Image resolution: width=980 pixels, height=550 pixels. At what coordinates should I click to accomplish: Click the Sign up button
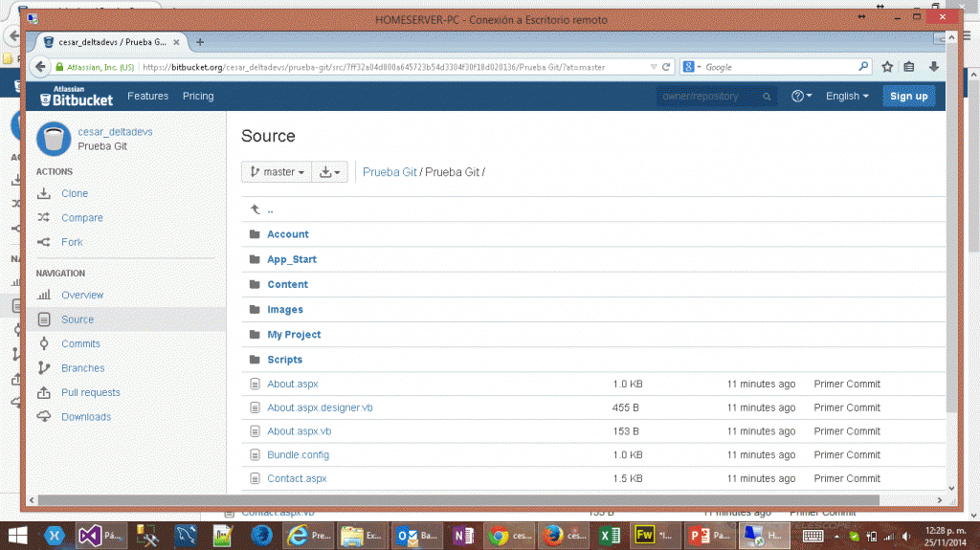(909, 97)
